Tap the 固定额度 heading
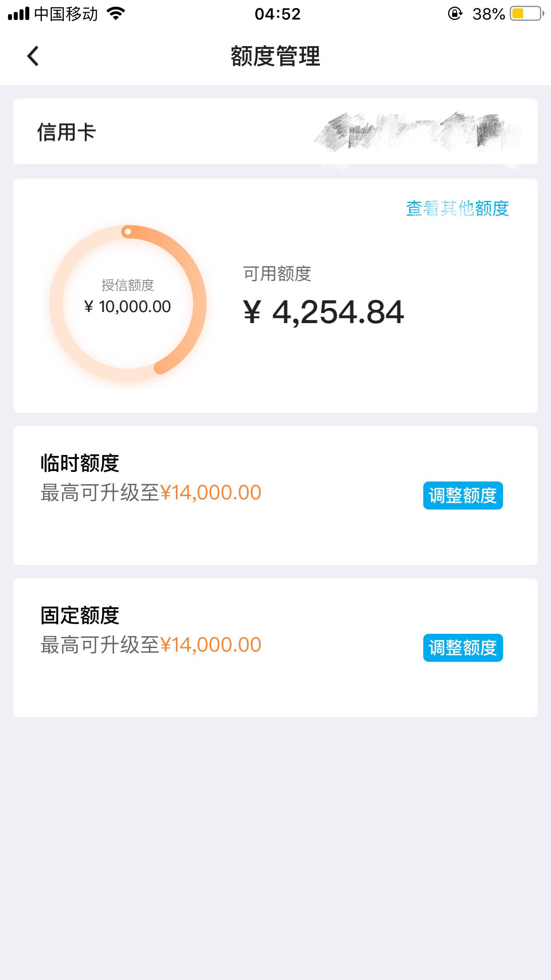The image size is (551, 980). [x=80, y=615]
